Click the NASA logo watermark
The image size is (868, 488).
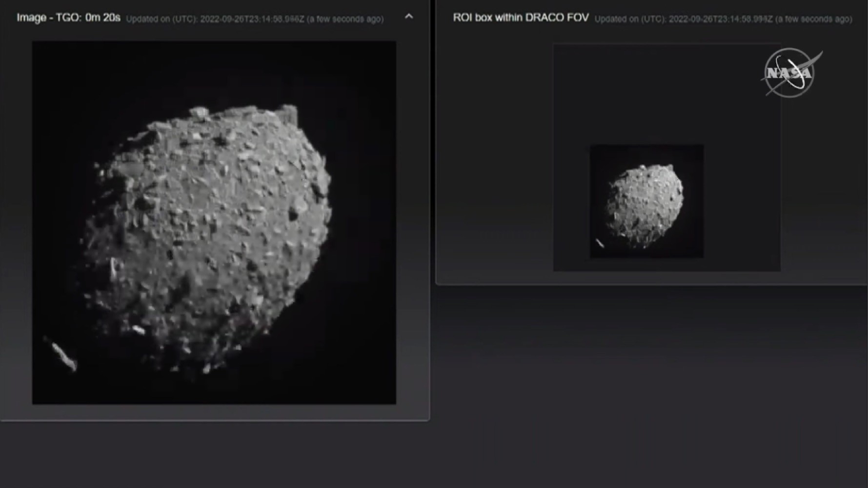791,73
